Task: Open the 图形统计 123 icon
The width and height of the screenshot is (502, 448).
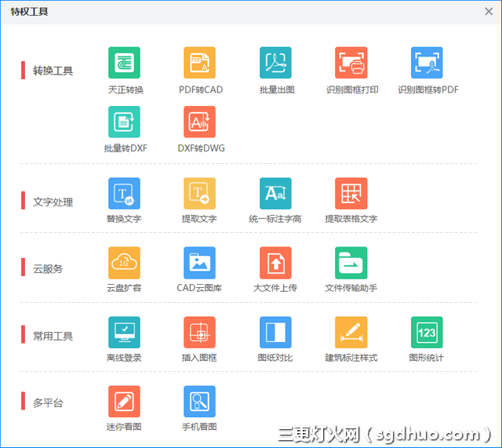Action: click(x=427, y=333)
